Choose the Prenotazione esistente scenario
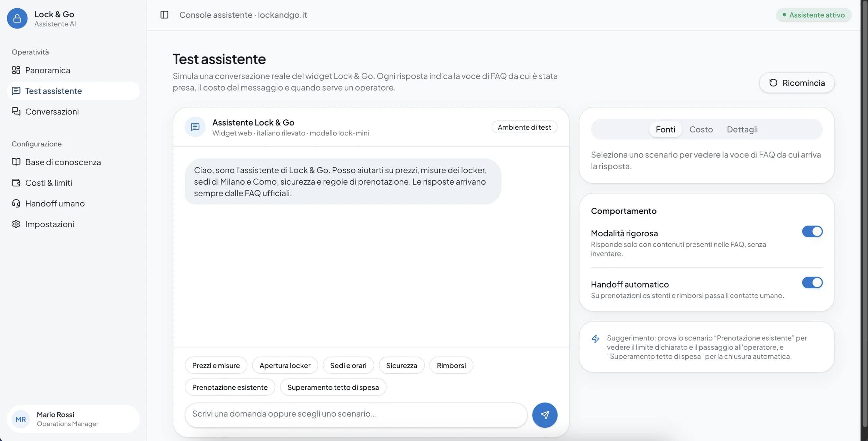The width and height of the screenshot is (868, 441). [230, 387]
